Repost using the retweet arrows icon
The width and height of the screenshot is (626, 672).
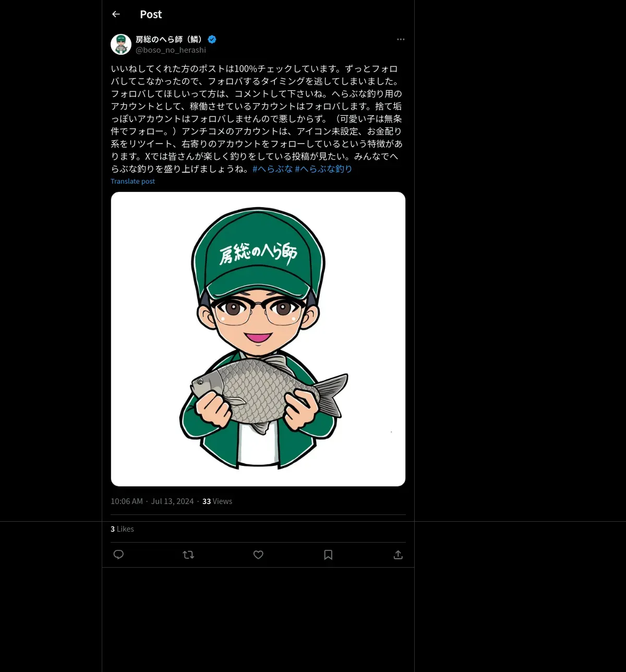pyautogui.click(x=188, y=555)
